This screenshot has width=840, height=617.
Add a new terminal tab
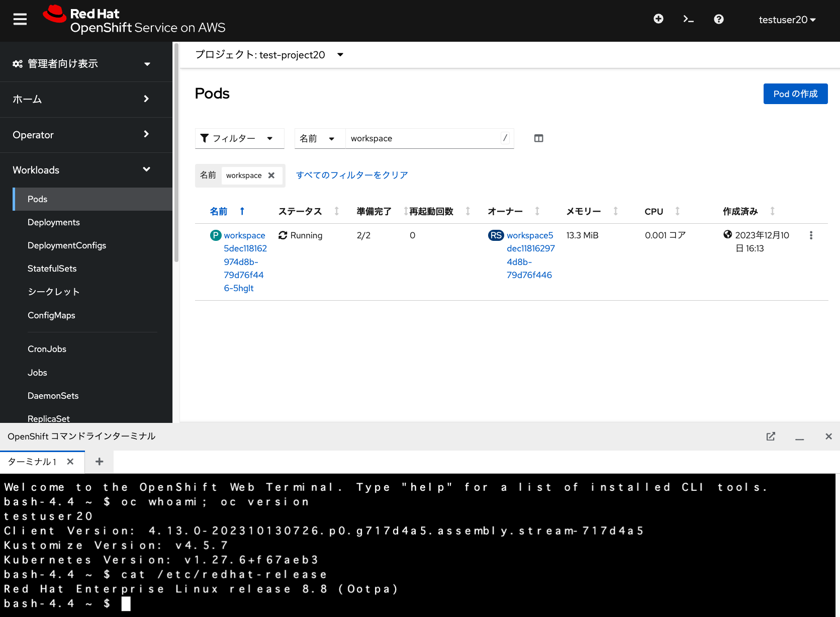[100, 462]
